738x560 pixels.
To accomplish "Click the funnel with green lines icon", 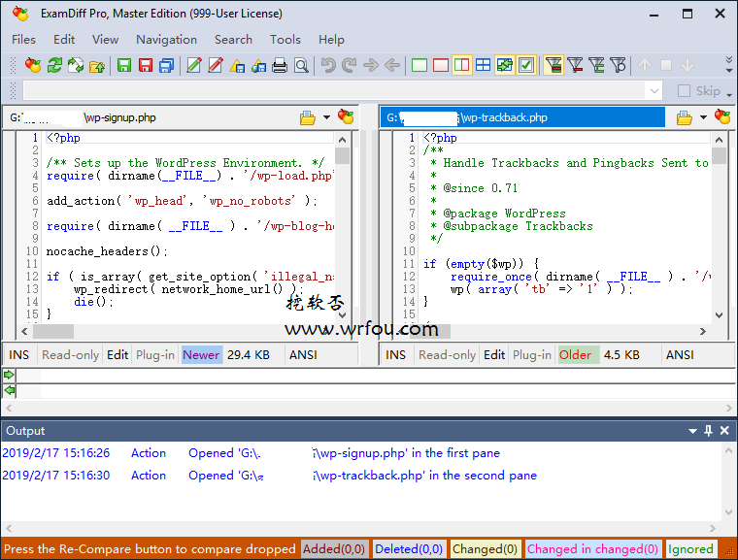I will (x=597, y=65).
